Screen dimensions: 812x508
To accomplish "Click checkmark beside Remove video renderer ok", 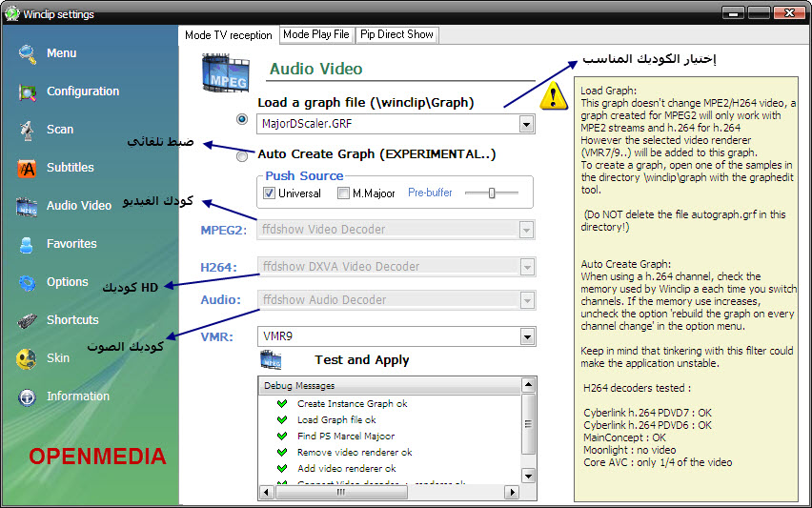I will coord(282,452).
